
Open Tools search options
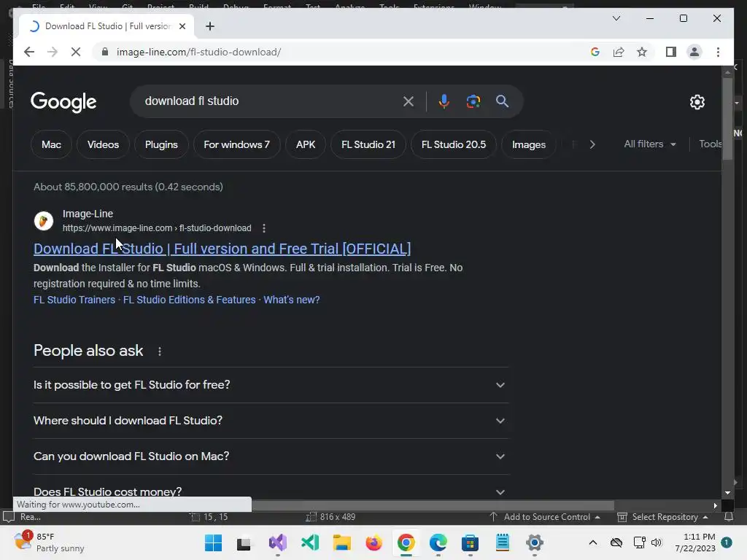coord(710,144)
